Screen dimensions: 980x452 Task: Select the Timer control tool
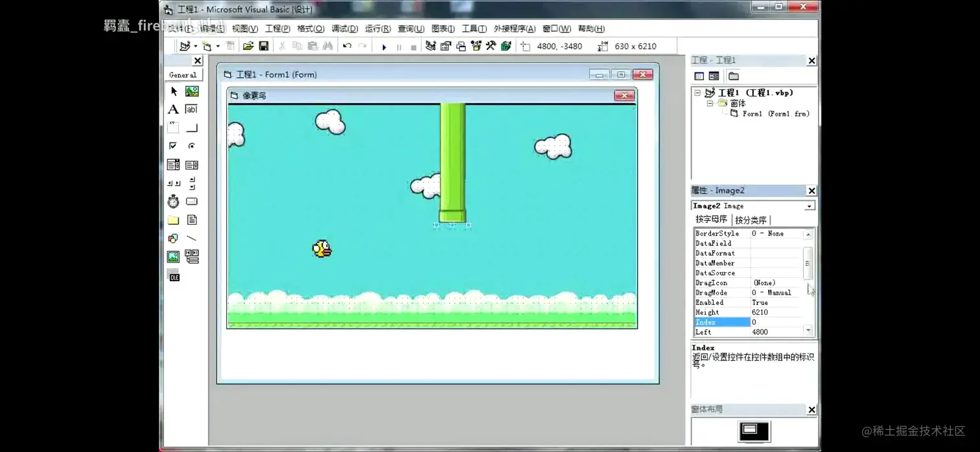(x=174, y=201)
